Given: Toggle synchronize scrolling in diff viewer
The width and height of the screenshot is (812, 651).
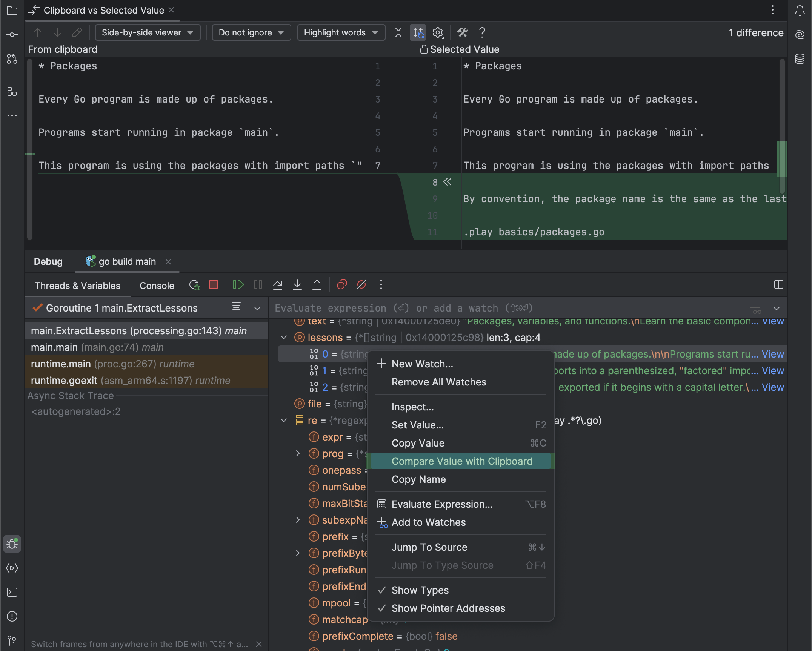Looking at the screenshot, I should (418, 32).
